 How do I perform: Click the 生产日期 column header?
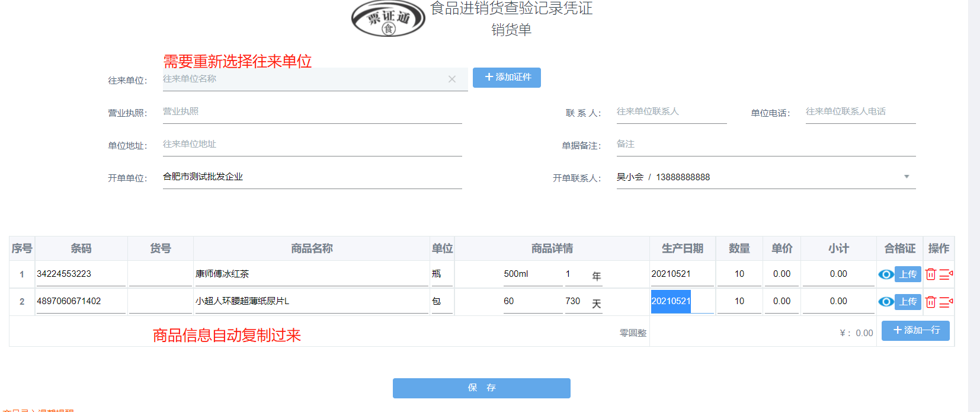[683, 248]
